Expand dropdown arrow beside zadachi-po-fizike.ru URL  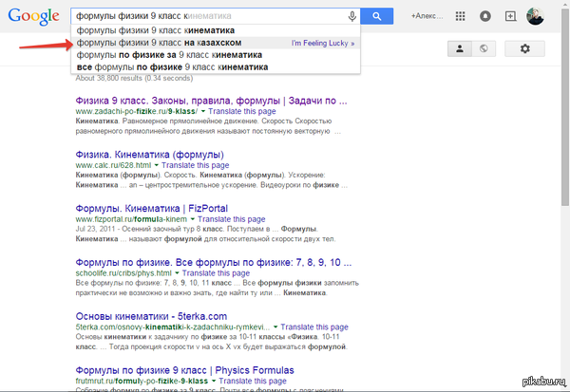point(203,112)
